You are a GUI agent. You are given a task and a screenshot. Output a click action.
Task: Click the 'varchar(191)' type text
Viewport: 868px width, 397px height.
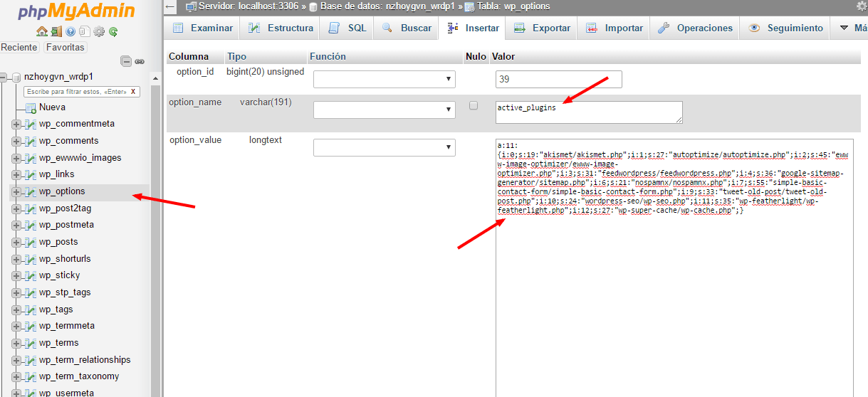tap(266, 102)
